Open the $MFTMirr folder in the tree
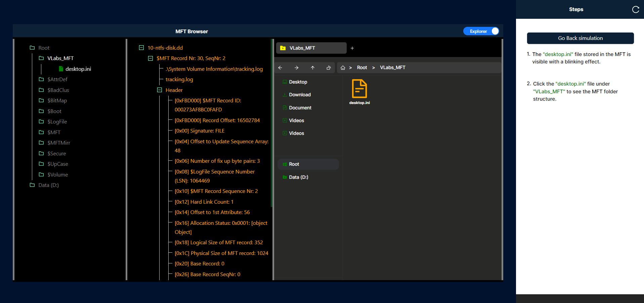Image resolution: width=644 pixels, height=303 pixels. coord(58,143)
